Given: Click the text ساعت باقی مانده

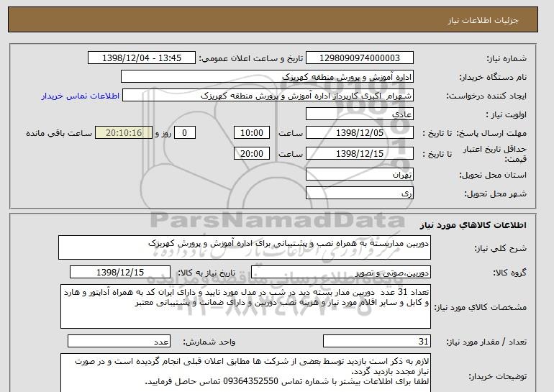Looking at the screenshot, I should coord(59,133).
